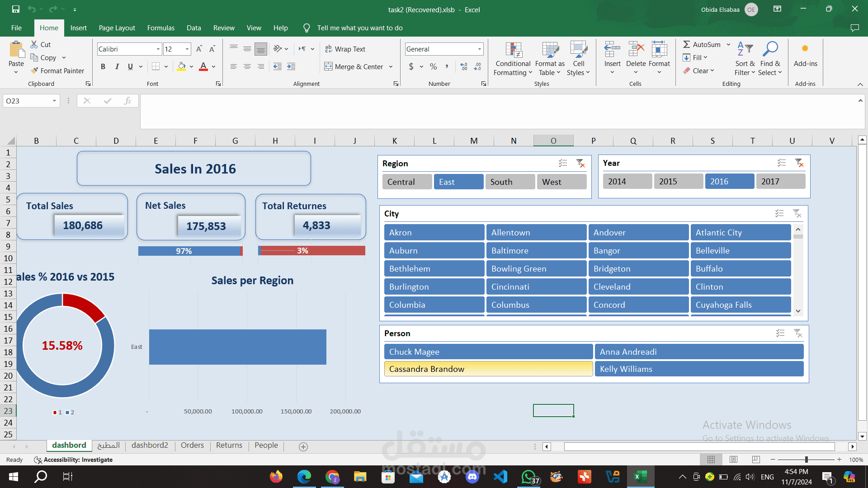Select 2017 in Year slicer
The width and height of the screenshot is (868, 488).
[781, 181]
